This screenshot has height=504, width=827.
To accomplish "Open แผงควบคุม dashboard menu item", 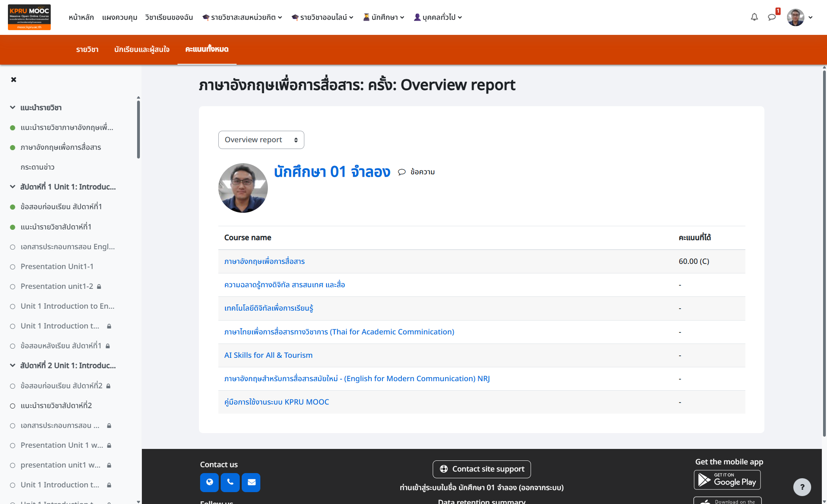I will pos(120,17).
